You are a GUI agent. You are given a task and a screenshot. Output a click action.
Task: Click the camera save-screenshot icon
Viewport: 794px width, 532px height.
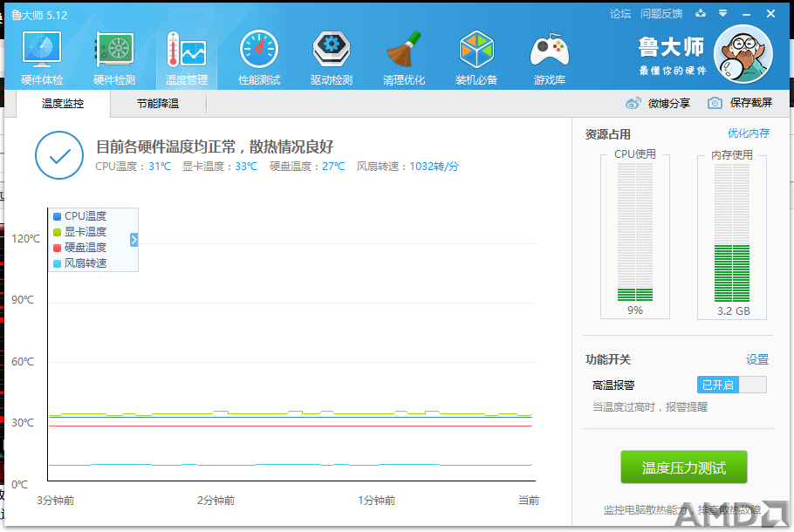click(715, 103)
